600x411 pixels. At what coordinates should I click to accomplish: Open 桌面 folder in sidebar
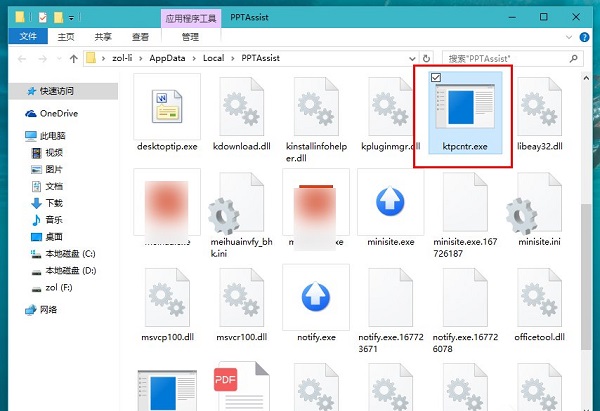pyautogui.click(x=54, y=237)
